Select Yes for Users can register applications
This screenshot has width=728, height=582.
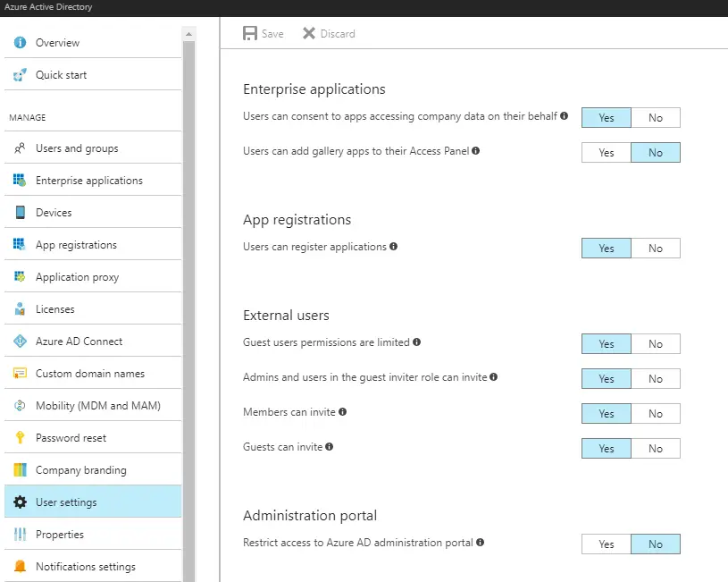pos(607,249)
